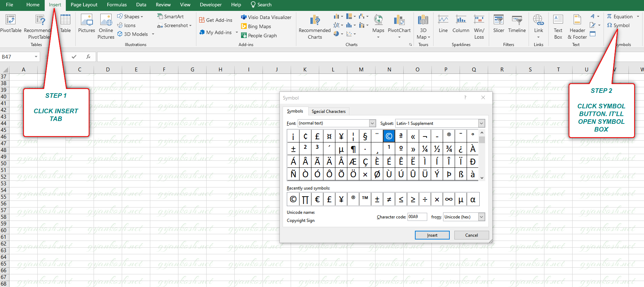Select the section sign § in symbol grid

pos(365,136)
